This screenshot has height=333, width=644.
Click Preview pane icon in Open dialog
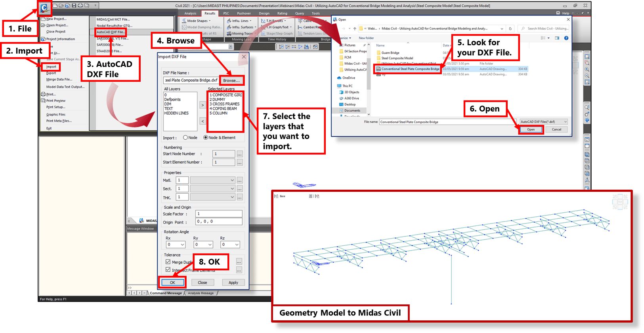(557, 38)
